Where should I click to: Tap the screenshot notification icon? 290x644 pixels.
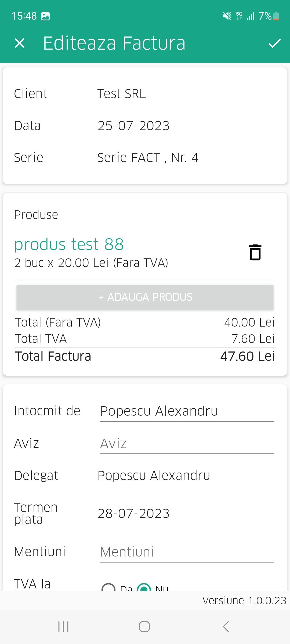(46, 16)
